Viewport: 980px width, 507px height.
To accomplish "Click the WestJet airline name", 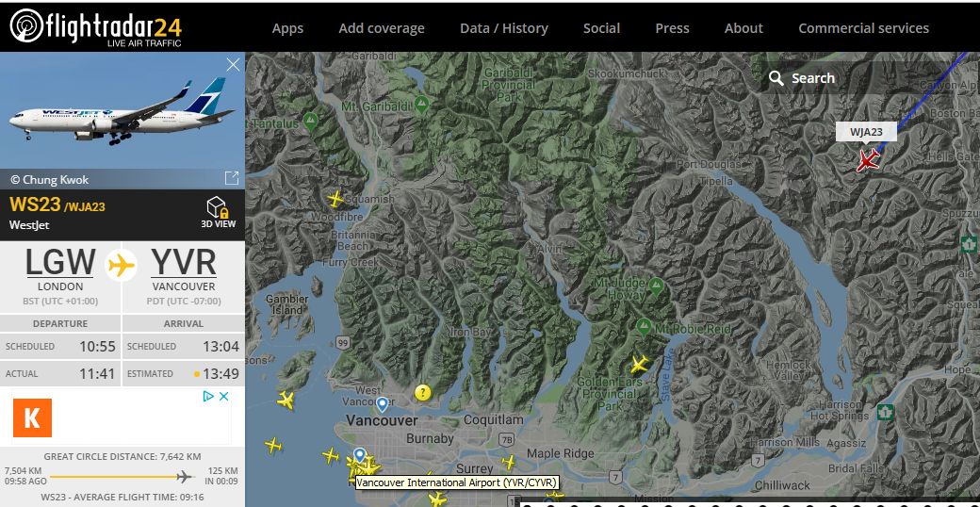I will point(29,225).
